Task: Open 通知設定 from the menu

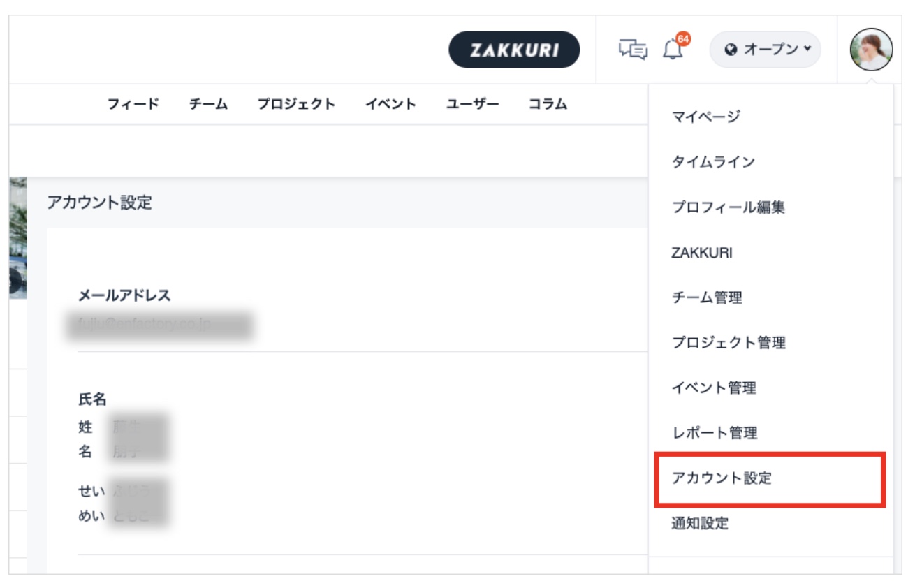Action: point(700,523)
